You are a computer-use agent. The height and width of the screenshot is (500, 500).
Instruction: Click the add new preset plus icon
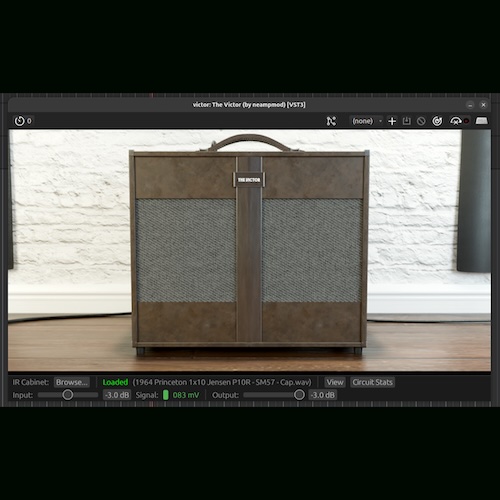pos(392,121)
